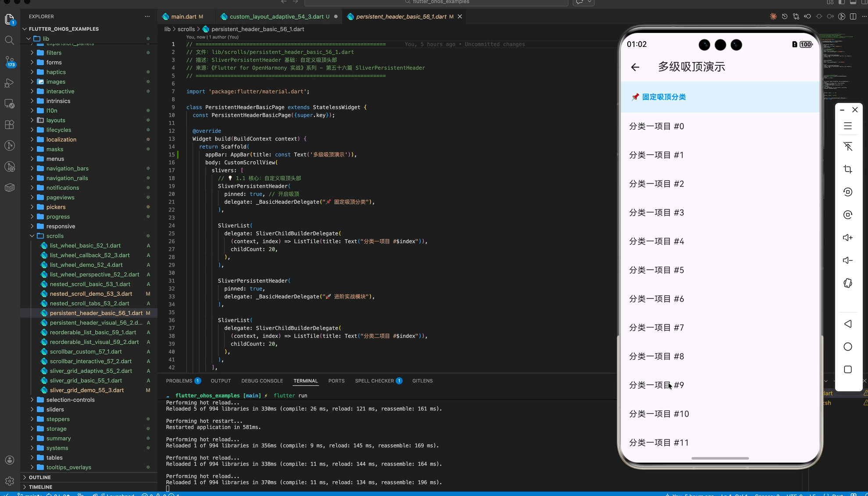Open sliver_grid_demo_55_3.dart file
Image resolution: width=868 pixels, height=496 pixels.
[86, 390]
